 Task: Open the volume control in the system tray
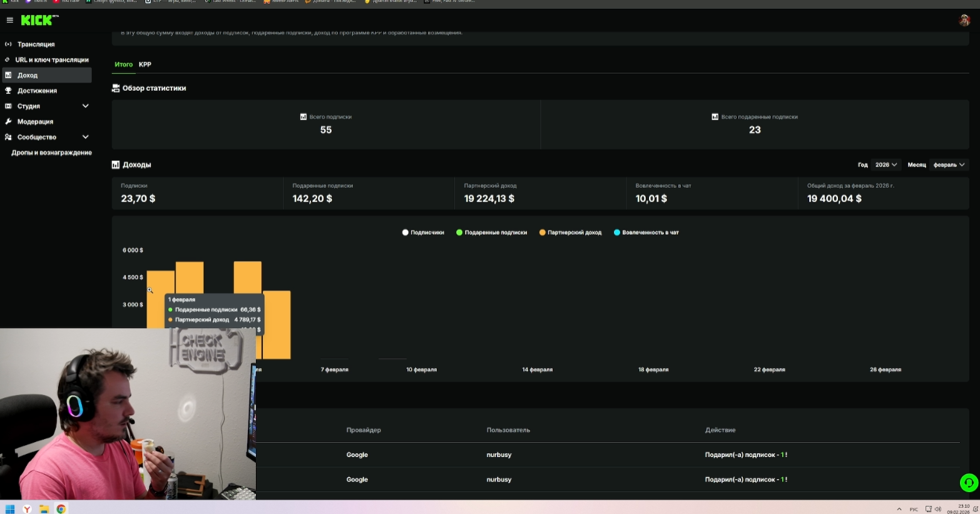tap(938, 509)
